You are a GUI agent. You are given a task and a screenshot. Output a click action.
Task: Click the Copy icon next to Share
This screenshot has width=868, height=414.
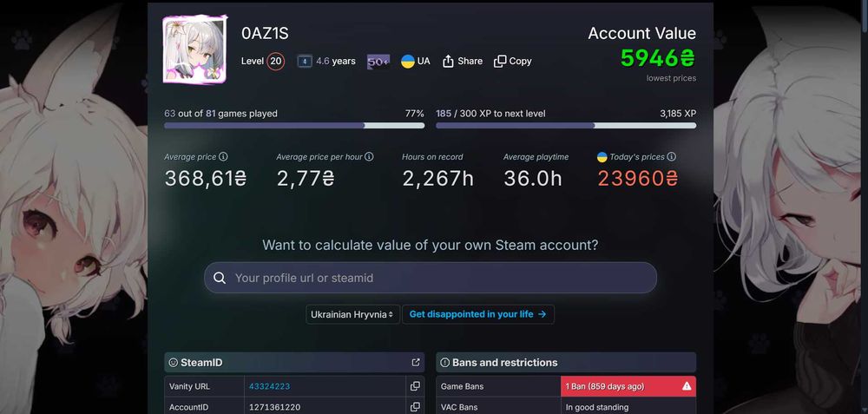(500, 62)
